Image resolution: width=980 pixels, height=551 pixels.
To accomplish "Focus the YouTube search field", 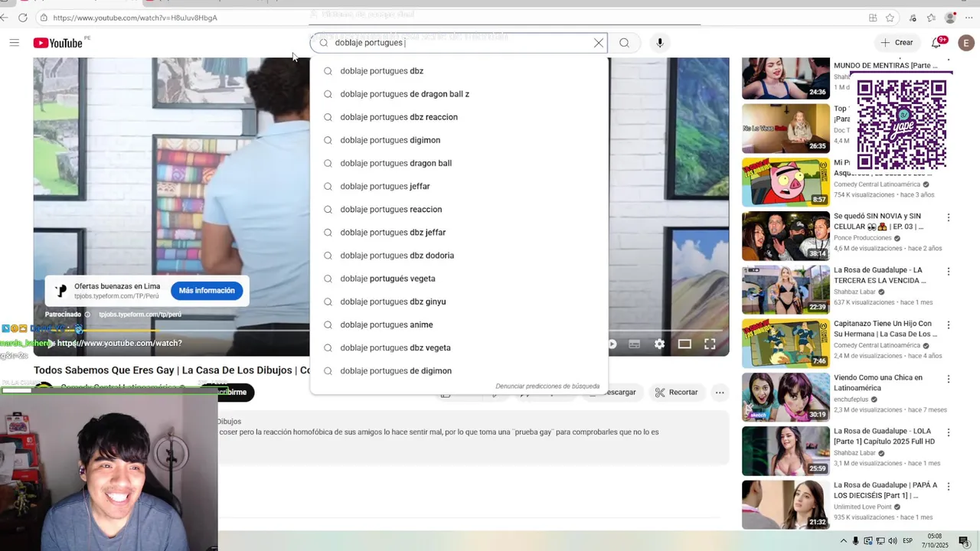I will (x=459, y=43).
